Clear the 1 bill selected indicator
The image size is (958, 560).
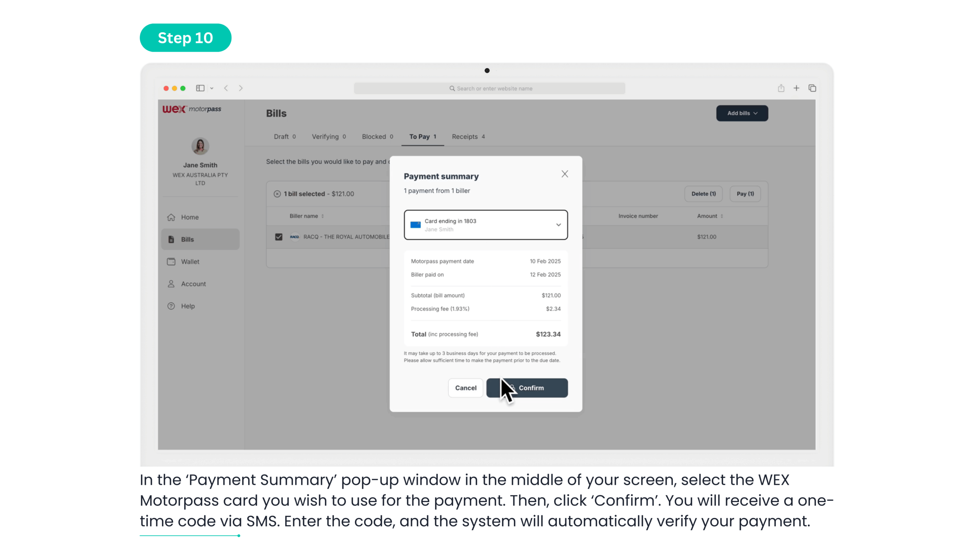277,194
